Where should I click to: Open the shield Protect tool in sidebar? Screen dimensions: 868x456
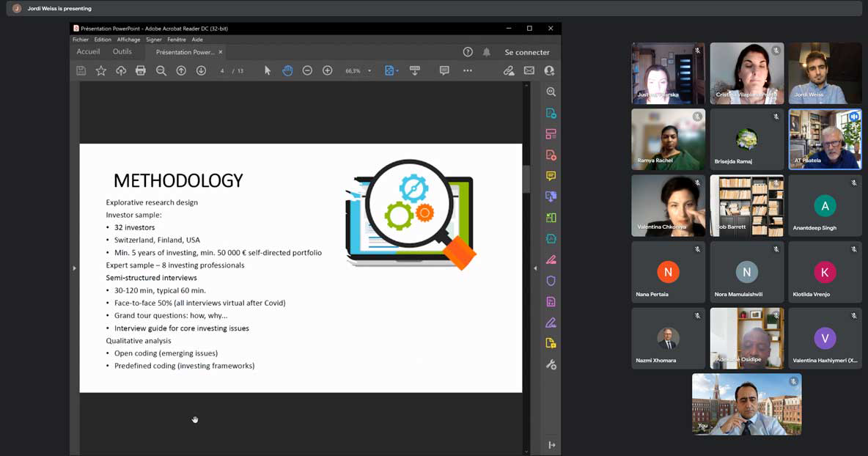(551, 281)
